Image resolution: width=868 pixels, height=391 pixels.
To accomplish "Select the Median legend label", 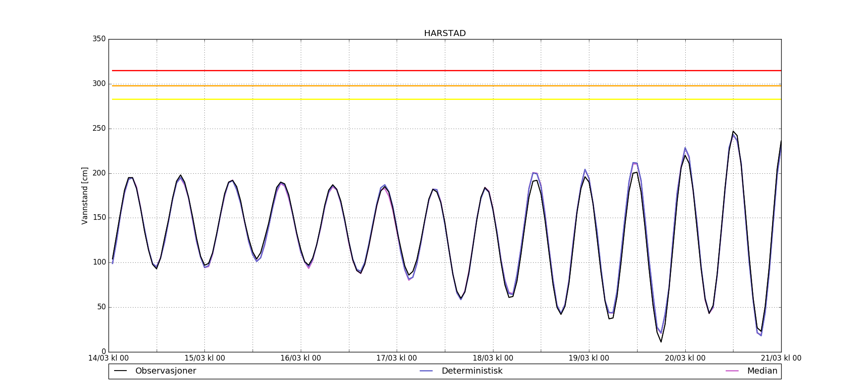I will [x=762, y=371].
